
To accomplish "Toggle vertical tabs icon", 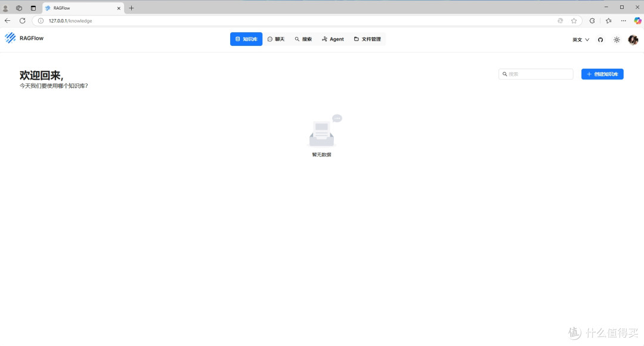I will tap(33, 8).
